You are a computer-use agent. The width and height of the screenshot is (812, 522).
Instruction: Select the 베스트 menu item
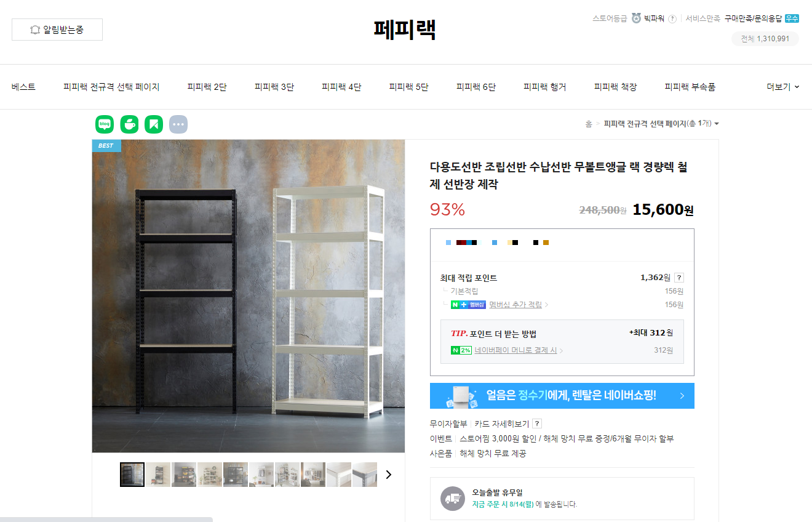point(23,87)
